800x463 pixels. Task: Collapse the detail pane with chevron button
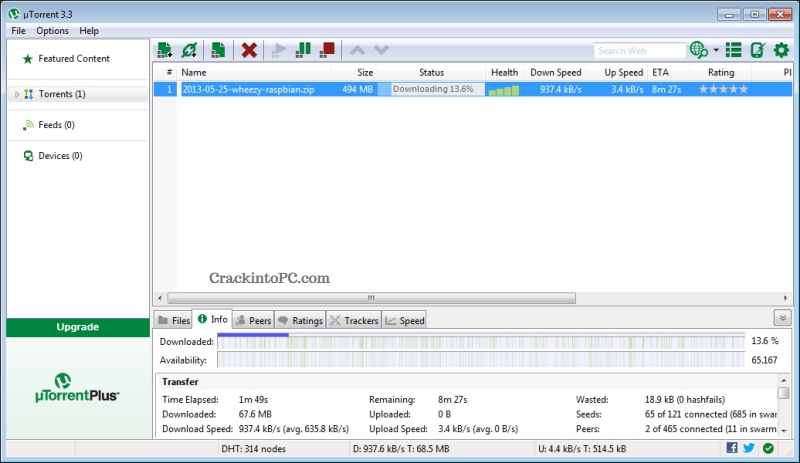click(782, 318)
